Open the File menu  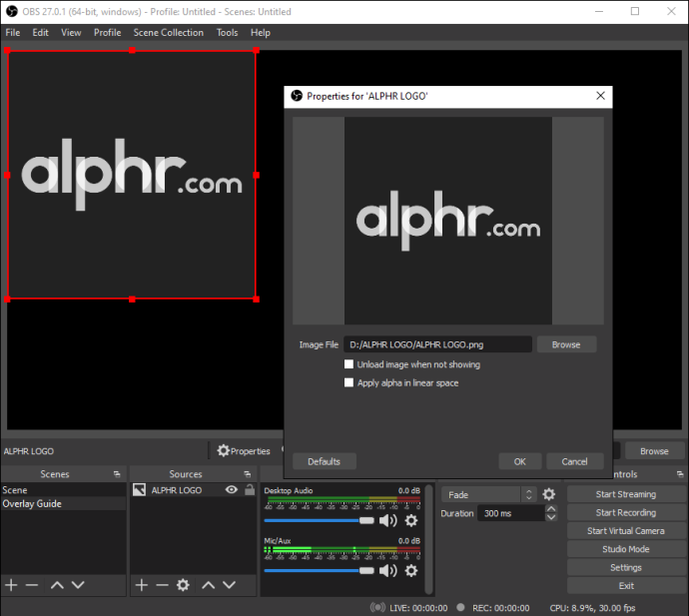click(13, 33)
